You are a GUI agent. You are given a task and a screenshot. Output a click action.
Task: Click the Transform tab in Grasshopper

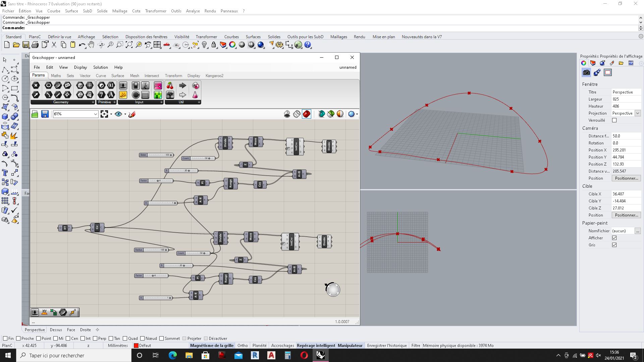(x=173, y=75)
